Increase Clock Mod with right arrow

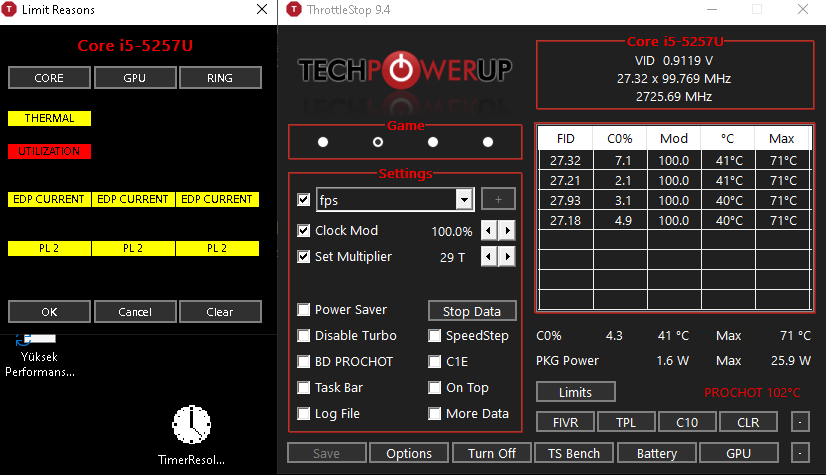click(507, 231)
